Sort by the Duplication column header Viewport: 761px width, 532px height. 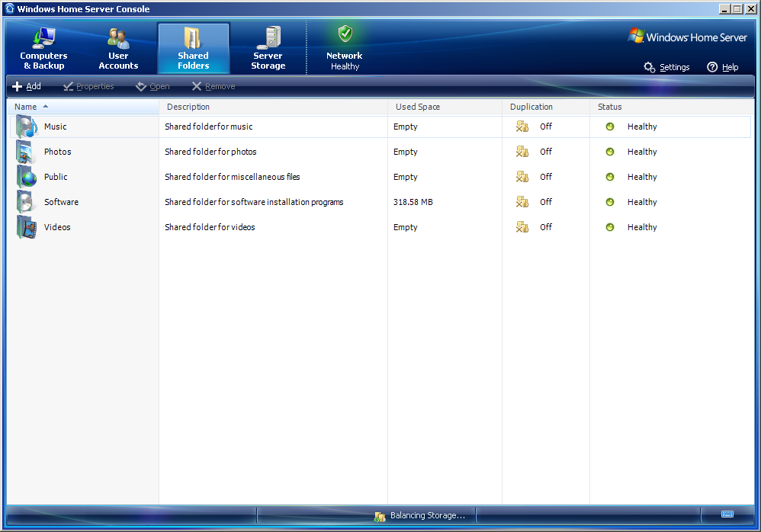coord(531,107)
